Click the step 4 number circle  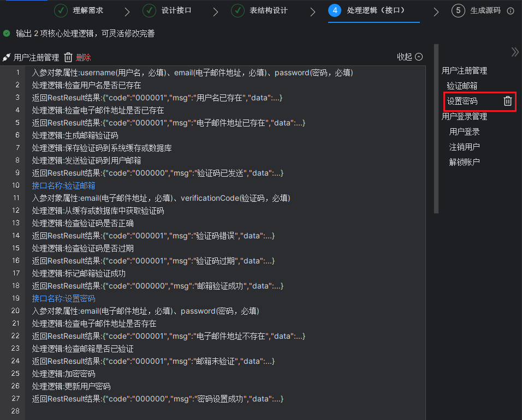coord(335,11)
